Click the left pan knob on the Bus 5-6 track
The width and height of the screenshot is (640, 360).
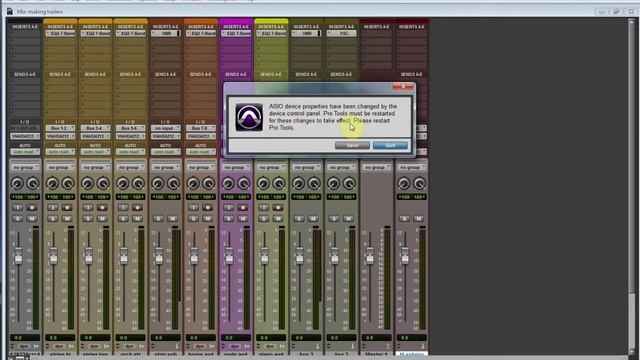pos(122,183)
